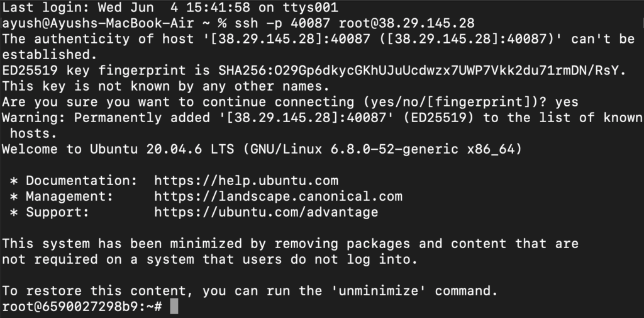
Task: Click the 'yes' answer to the connection prompt
Action: [x=566, y=102]
